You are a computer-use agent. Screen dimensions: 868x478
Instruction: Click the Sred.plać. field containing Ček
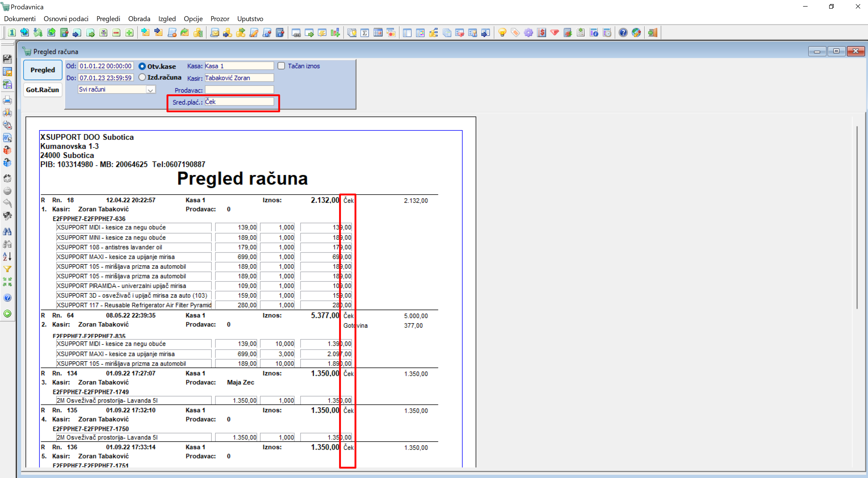point(239,102)
